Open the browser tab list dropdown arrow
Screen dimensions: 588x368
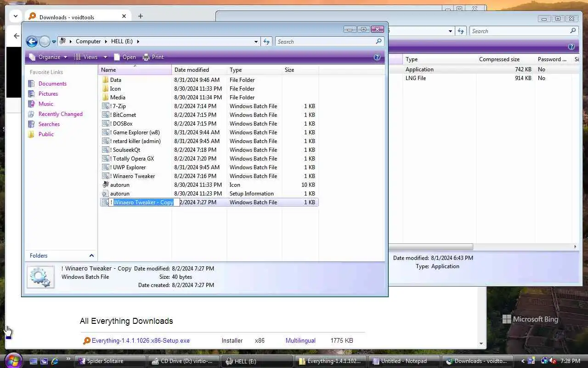(x=16, y=16)
